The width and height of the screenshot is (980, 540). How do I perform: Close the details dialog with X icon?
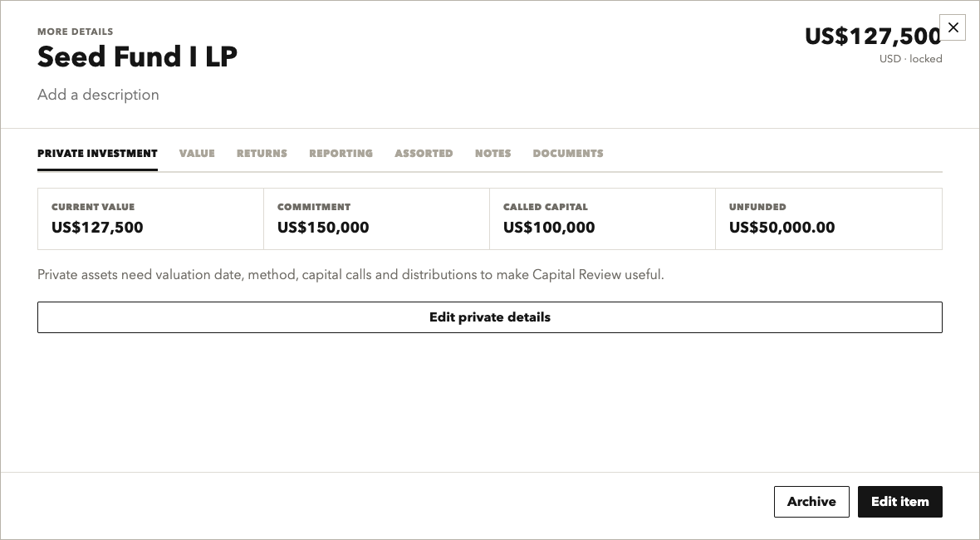click(953, 27)
